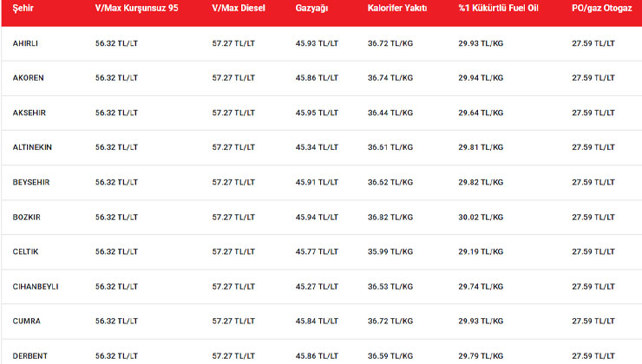
Task: Click the Şehir column header
Action: (x=24, y=7)
